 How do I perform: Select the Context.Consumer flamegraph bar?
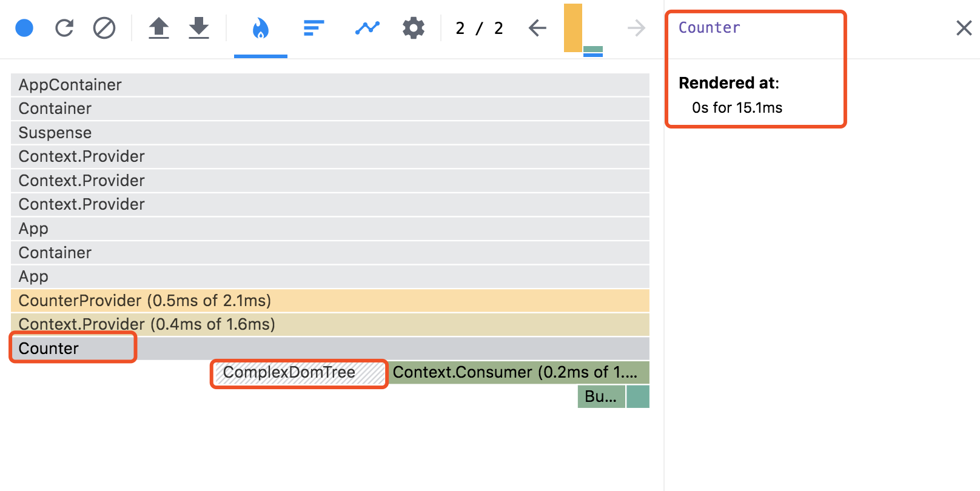(x=519, y=373)
